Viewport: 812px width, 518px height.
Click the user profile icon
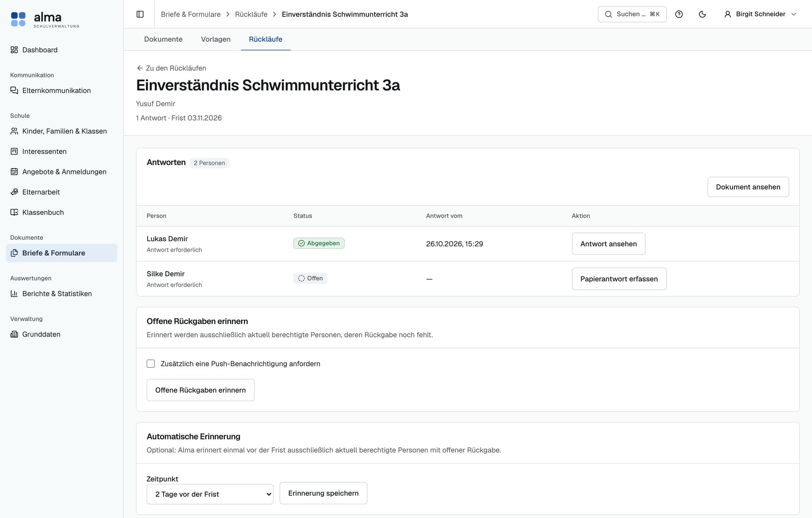point(727,14)
